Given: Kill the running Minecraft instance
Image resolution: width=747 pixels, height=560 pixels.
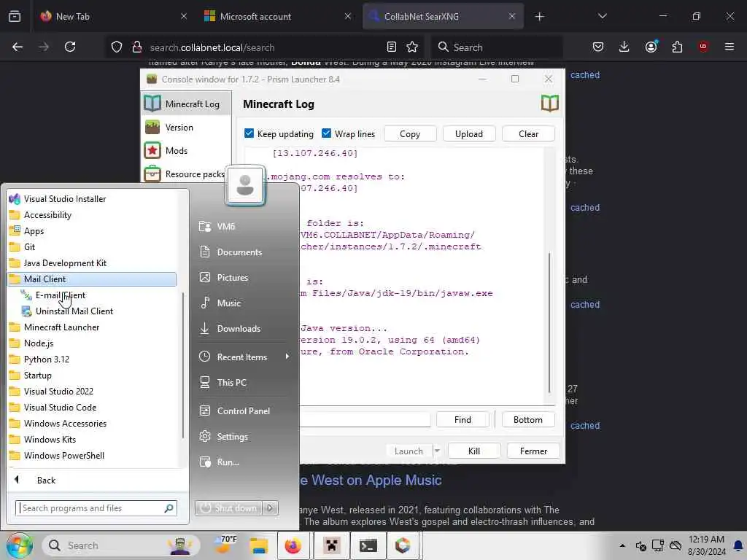Looking at the screenshot, I should tap(474, 451).
